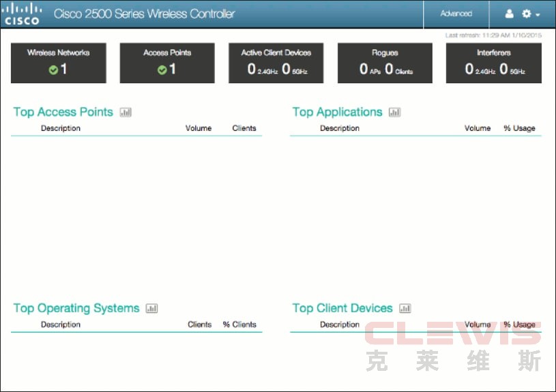Click green check icon in Wireless Networks
Screen dimensions: 556x392
(x=53, y=70)
